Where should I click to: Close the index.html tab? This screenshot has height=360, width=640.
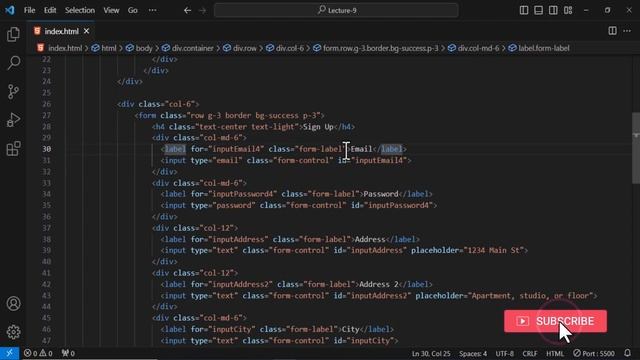pyautogui.click(x=87, y=31)
